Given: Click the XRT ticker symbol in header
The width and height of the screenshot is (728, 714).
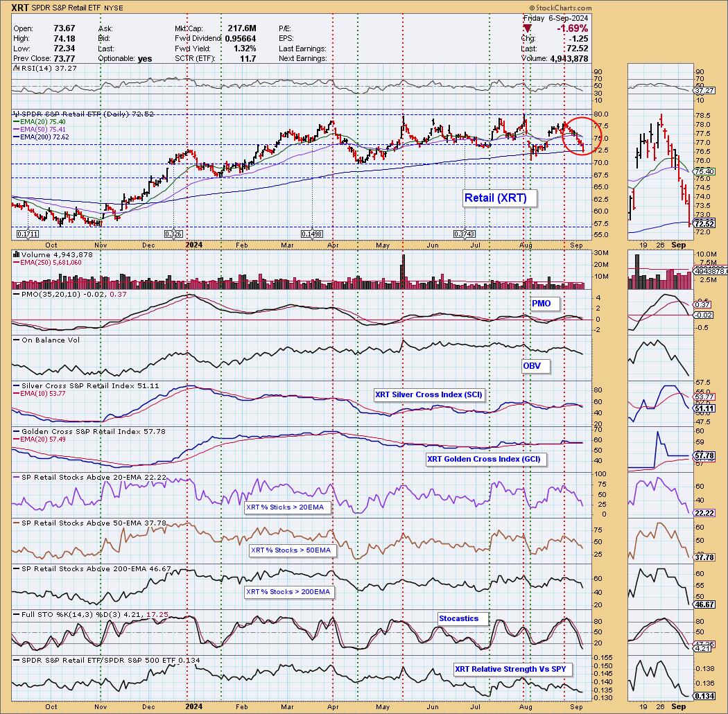Looking at the screenshot, I should pyautogui.click(x=20, y=8).
